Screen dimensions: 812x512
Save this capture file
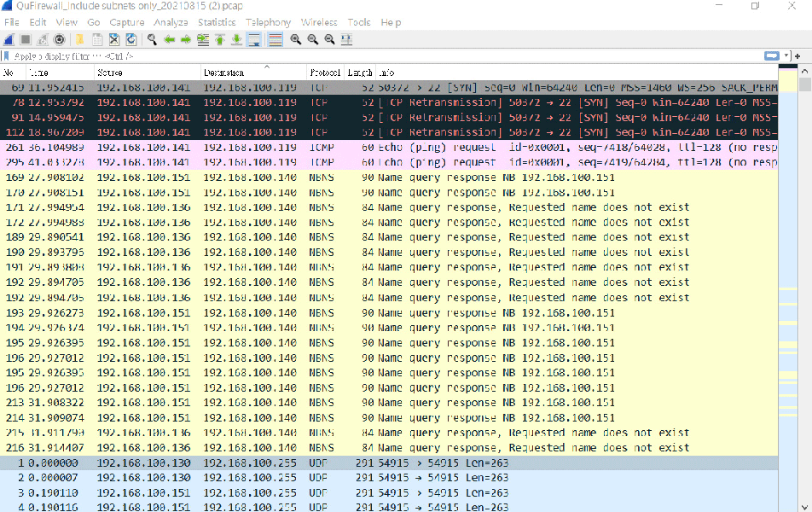[97, 40]
